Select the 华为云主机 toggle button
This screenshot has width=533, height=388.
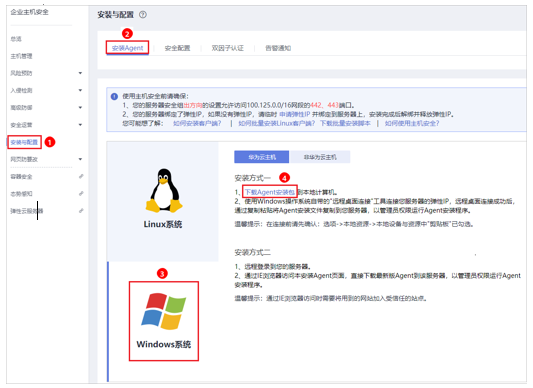pyautogui.click(x=262, y=157)
